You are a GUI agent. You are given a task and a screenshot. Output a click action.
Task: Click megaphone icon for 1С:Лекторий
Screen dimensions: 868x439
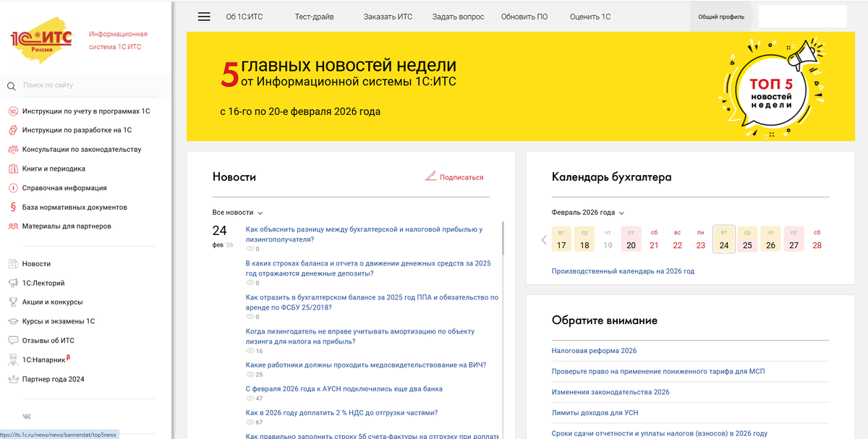pos(13,283)
